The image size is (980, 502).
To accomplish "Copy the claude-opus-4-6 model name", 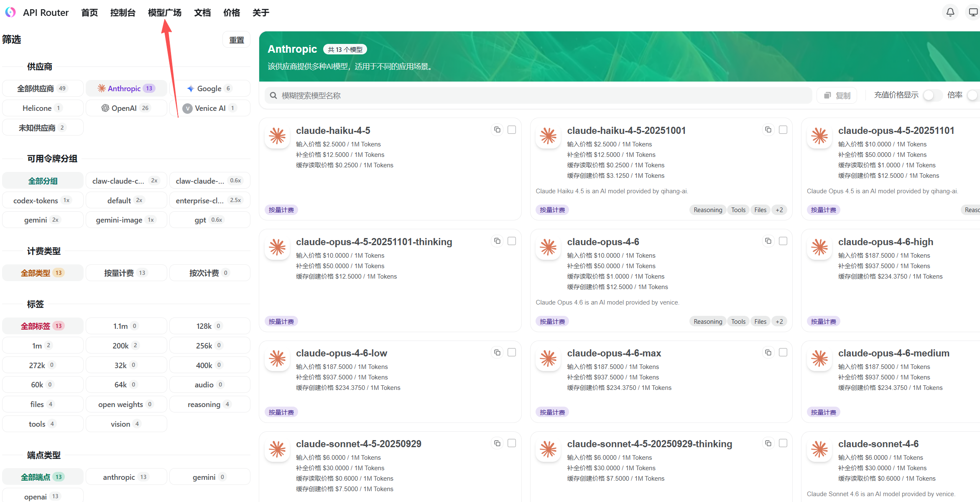I will (x=768, y=241).
